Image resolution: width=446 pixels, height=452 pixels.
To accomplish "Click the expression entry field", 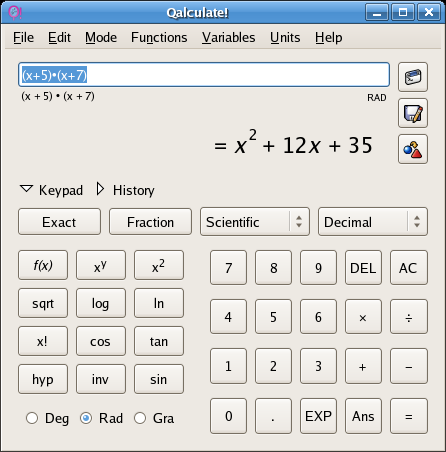I will tap(204, 74).
